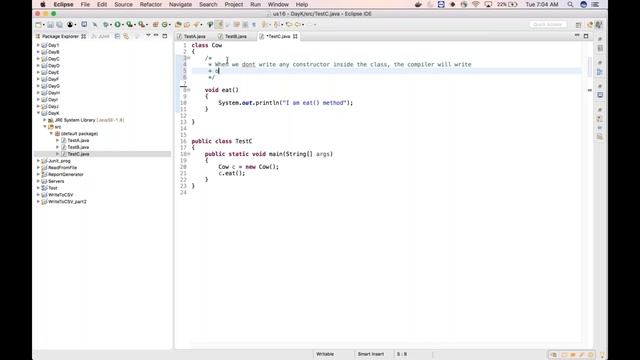
Task: Expand the ReportGenerator project
Action: (x=38, y=174)
